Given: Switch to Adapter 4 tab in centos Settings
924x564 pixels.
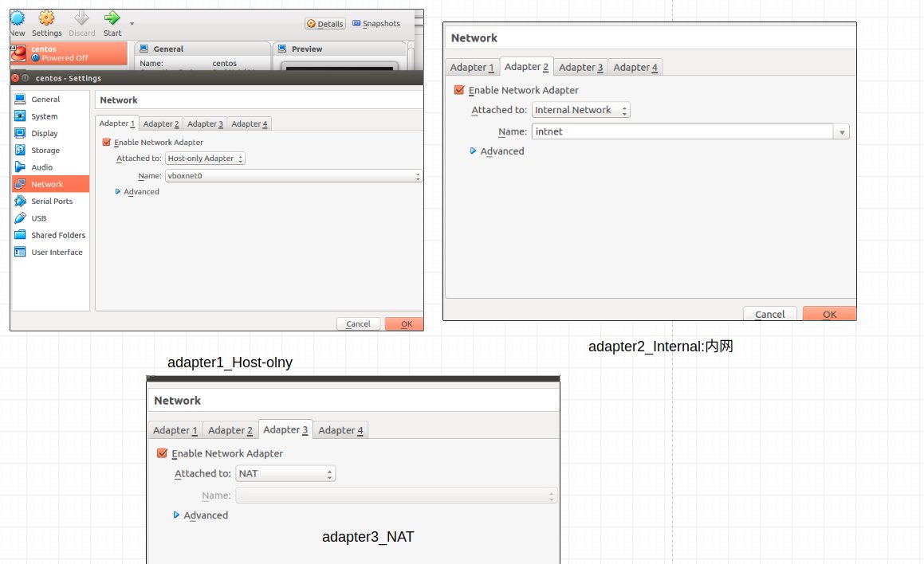Looking at the screenshot, I should 250,123.
